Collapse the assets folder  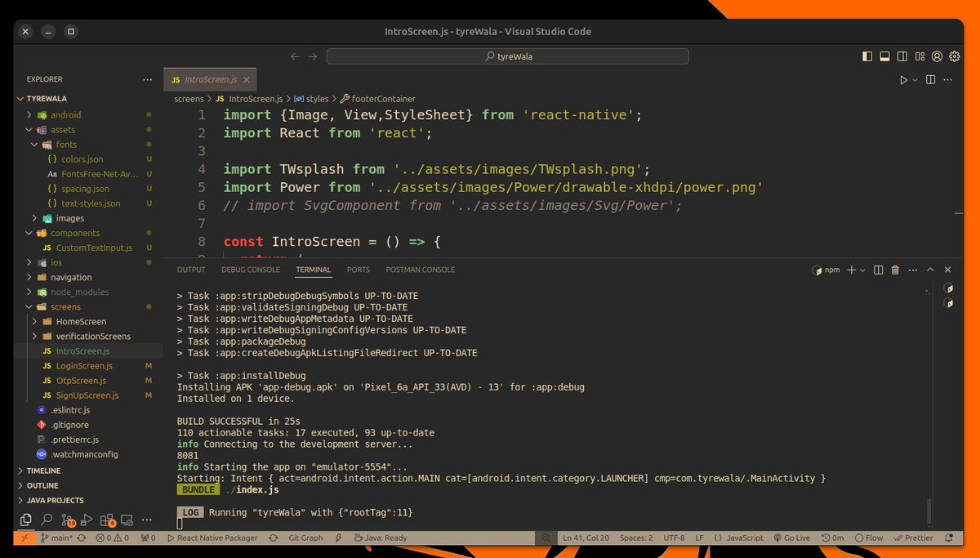(88, 129)
